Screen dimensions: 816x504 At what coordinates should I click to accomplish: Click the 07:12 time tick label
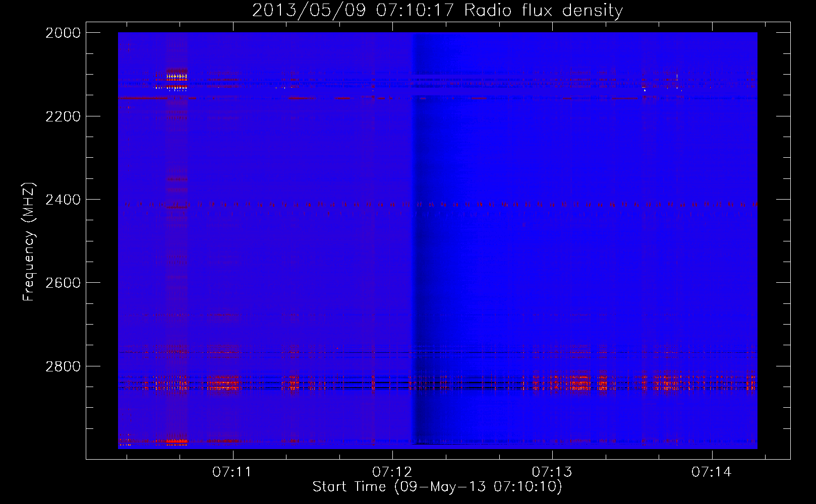coord(392,472)
